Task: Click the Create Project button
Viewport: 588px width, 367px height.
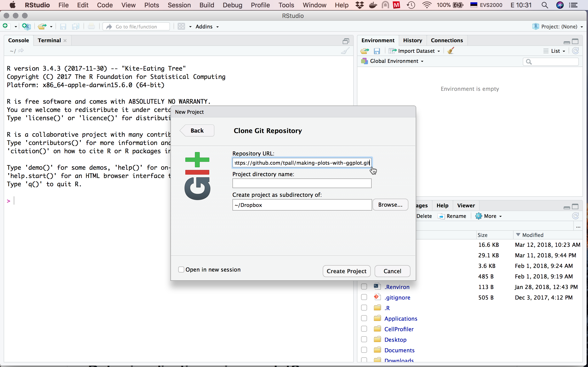Action: point(346,271)
